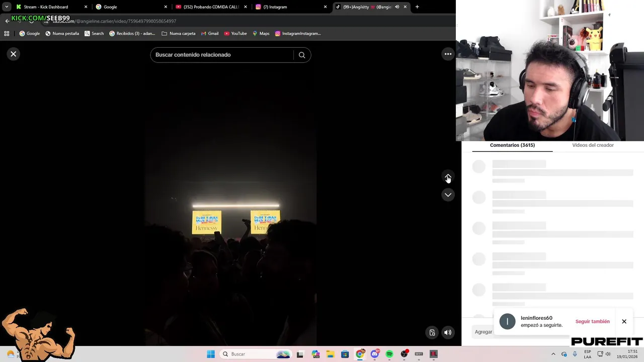Open Copilot from the taskbar
The image size is (644, 362).
[315, 354]
